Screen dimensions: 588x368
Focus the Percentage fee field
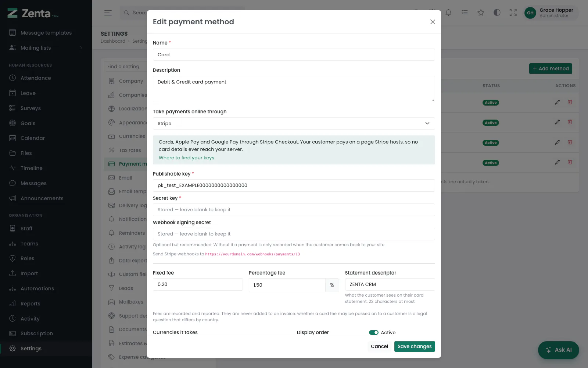pyautogui.click(x=287, y=285)
